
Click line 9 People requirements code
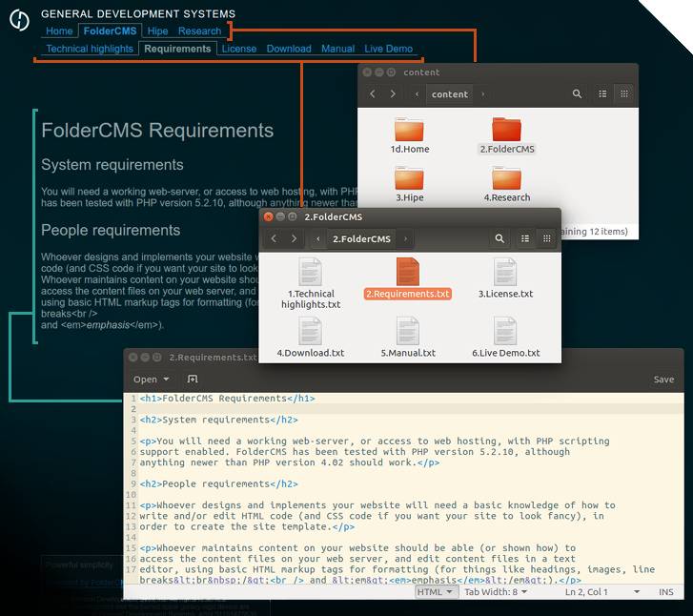(x=219, y=483)
